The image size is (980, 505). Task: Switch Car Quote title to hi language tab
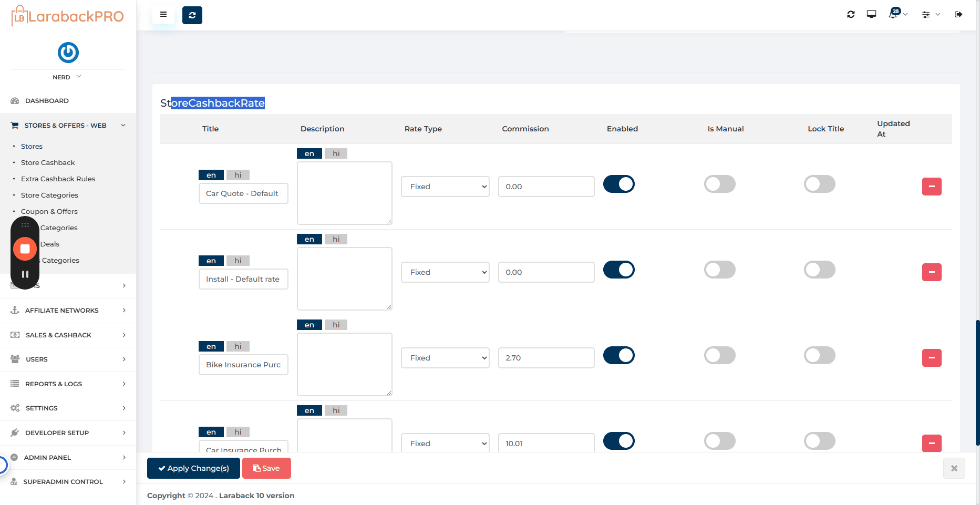(x=238, y=175)
